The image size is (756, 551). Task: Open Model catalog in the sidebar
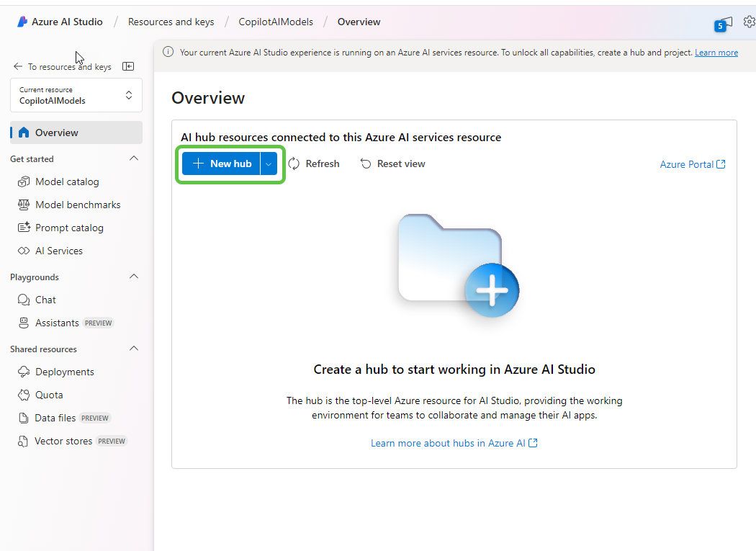tap(67, 182)
